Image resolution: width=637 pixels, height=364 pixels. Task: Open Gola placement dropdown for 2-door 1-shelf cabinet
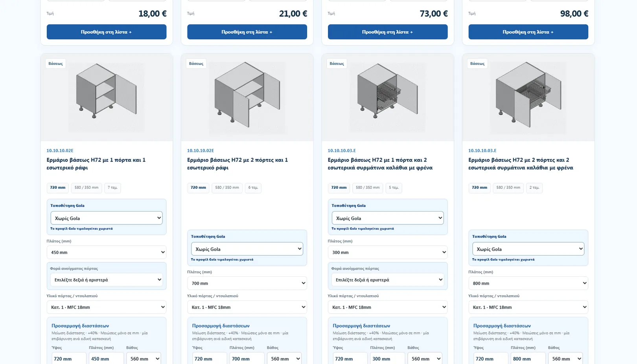click(247, 249)
